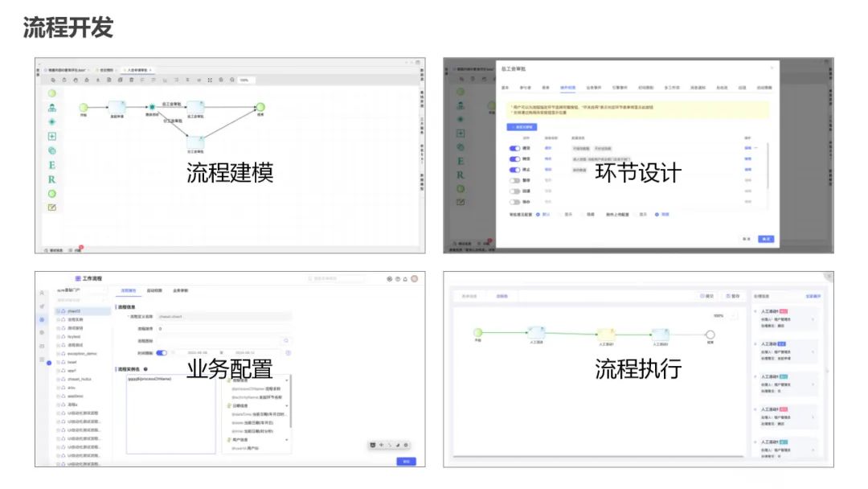Open the notification bell in 业务配置 header

click(405, 279)
